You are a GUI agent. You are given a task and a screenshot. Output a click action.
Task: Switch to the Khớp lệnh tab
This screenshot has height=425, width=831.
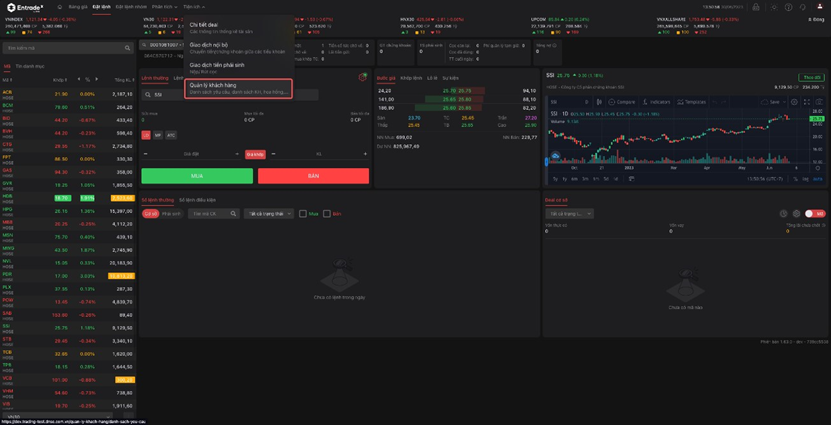(411, 78)
